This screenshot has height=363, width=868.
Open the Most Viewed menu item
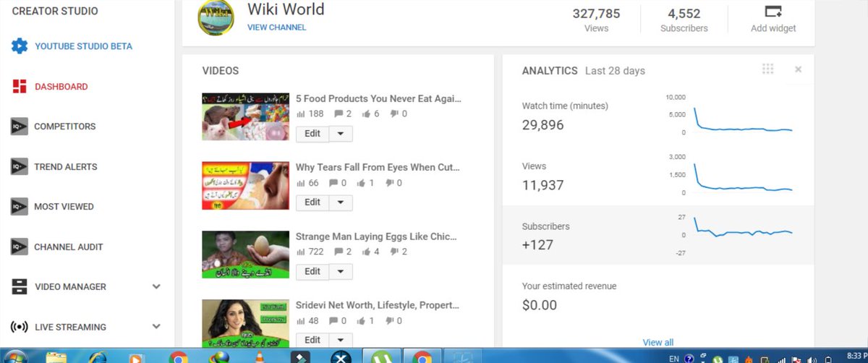coord(64,207)
